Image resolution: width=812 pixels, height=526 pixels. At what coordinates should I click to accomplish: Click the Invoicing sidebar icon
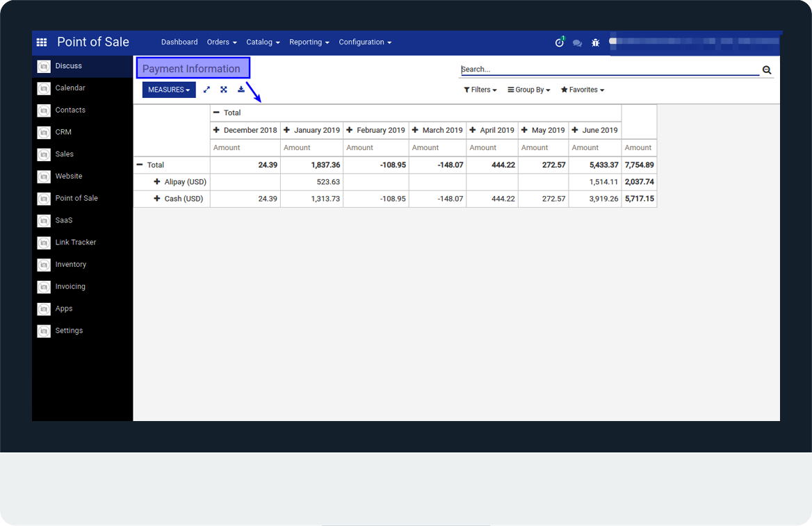44,288
